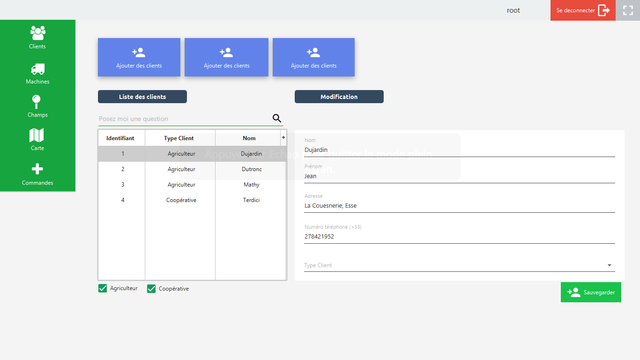Click the small arrow beside Nom header
The width and height of the screenshot is (640, 360).
283,138
